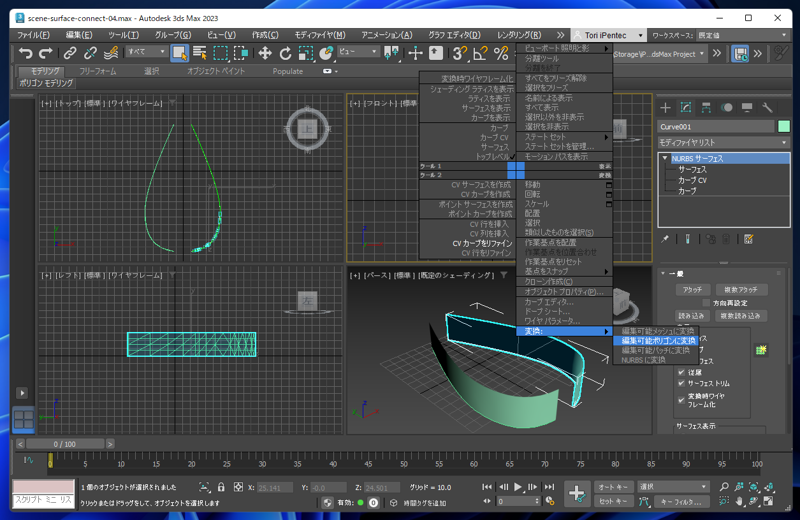Open the Hierarchy tab in command panel
Viewport: 800px width, 520px height.
pos(706,107)
